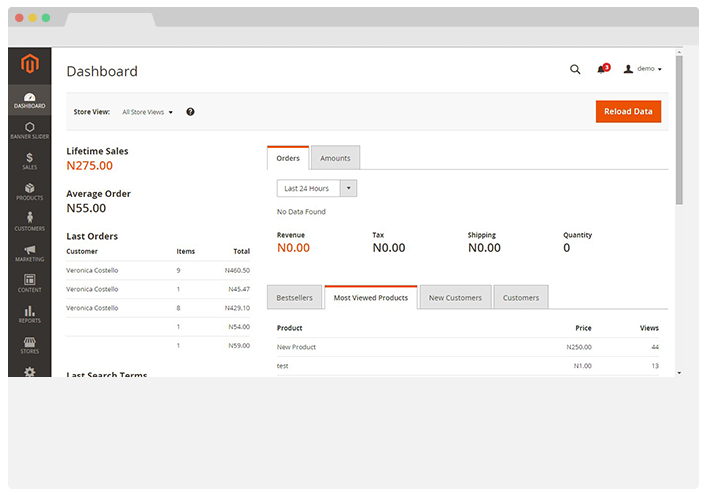Click the Dashboard page title
This screenshot has height=497, width=710.
coord(102,71)
